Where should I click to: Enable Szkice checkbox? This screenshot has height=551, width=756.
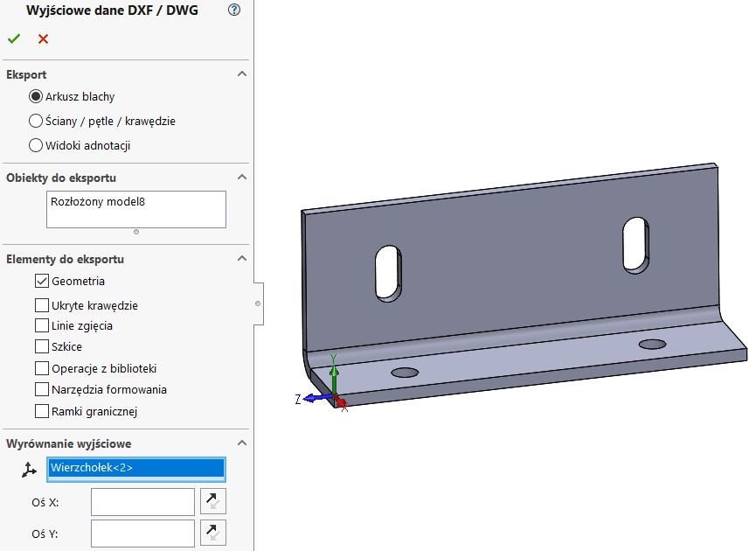click(x=42, y=346)
